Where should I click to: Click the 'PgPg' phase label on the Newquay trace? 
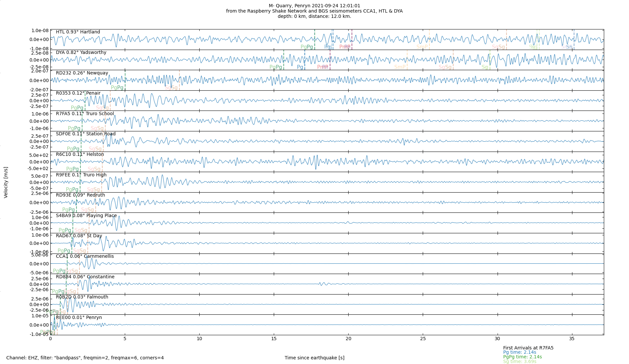click(117, 88)
